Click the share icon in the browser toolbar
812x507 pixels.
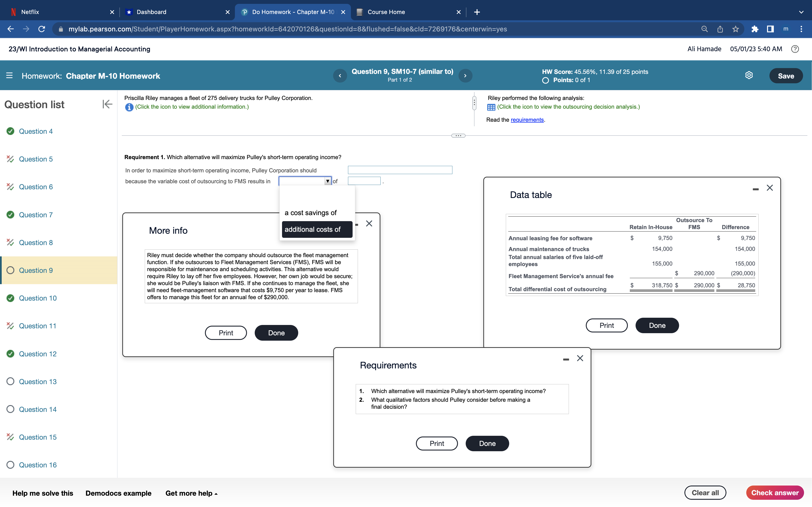click(x=720, y=29)
